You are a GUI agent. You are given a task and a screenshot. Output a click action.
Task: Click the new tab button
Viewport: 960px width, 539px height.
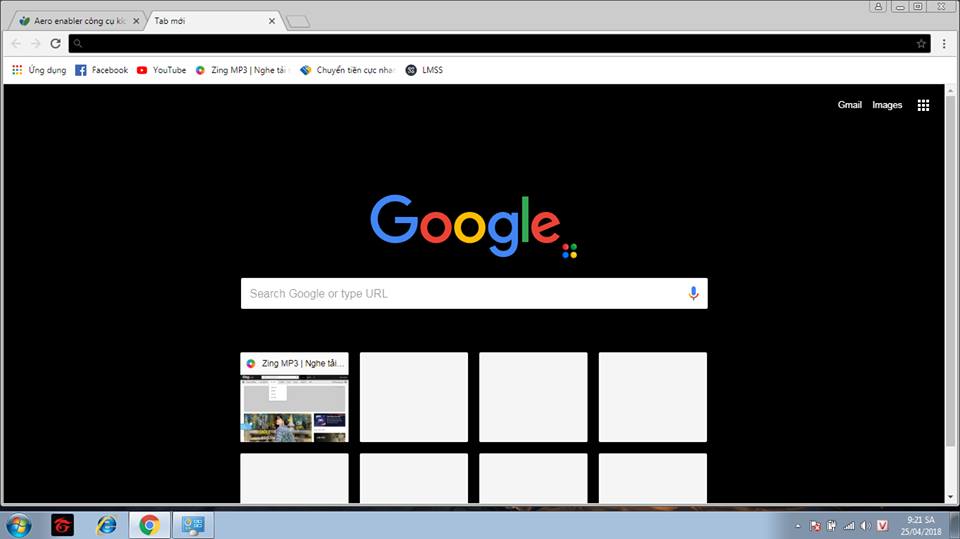tap(298, 22)
